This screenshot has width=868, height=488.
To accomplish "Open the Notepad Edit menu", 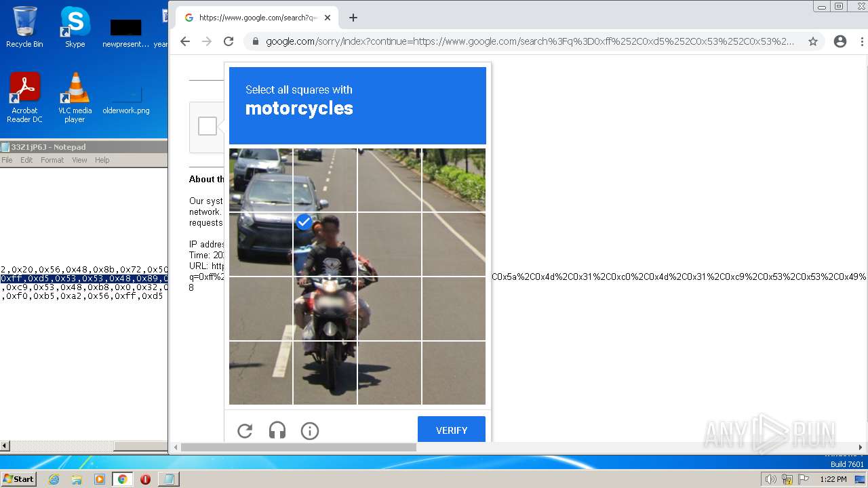I will pos(26,160).
